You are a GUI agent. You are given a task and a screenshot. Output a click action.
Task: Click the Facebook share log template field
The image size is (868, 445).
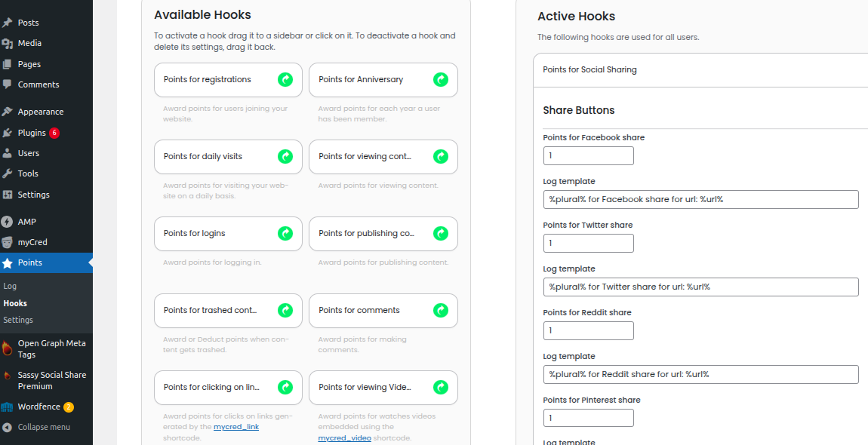(x=701, y=199)
